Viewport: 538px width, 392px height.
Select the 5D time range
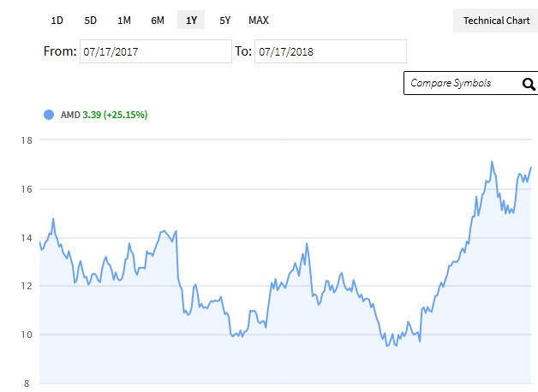91,21
